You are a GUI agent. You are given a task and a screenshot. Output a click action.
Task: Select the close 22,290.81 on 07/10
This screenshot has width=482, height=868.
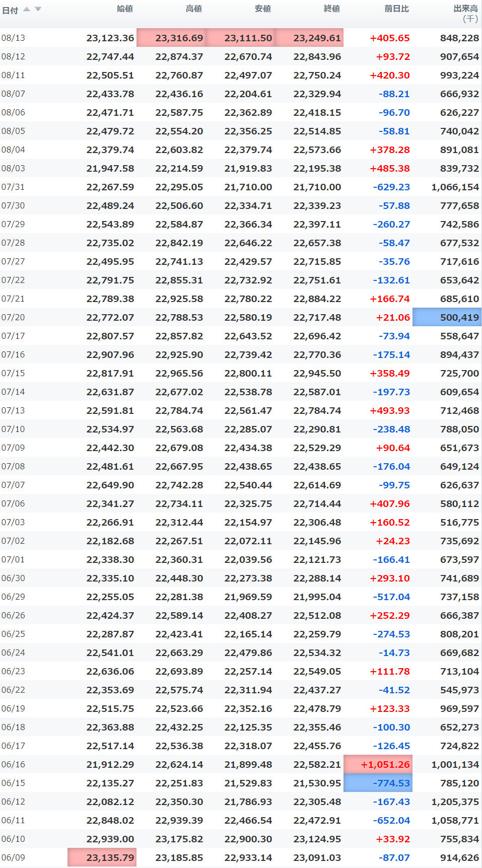pyautogui.click(x=317, y=429)
